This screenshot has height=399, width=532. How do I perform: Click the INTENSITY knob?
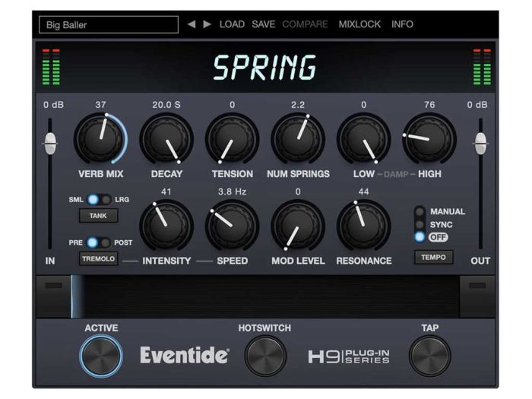[x=166, y=226]
